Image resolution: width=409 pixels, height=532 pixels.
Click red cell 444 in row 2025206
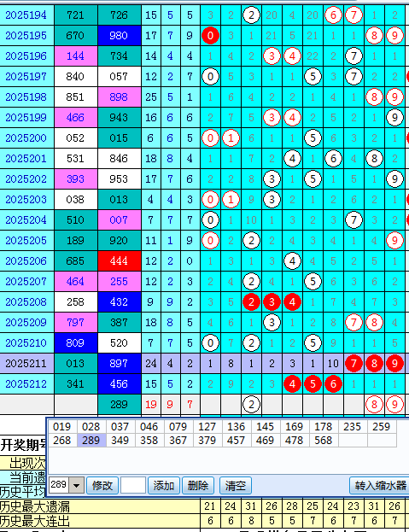coord(119,261)
